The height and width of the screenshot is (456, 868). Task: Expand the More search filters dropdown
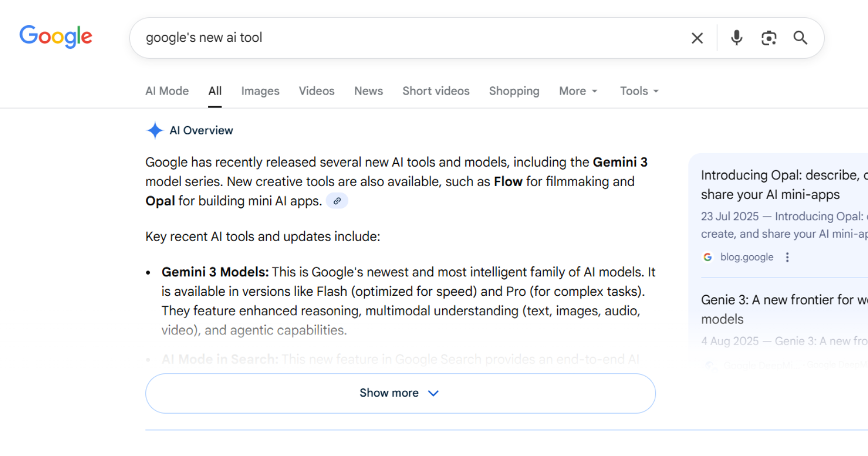578,91
